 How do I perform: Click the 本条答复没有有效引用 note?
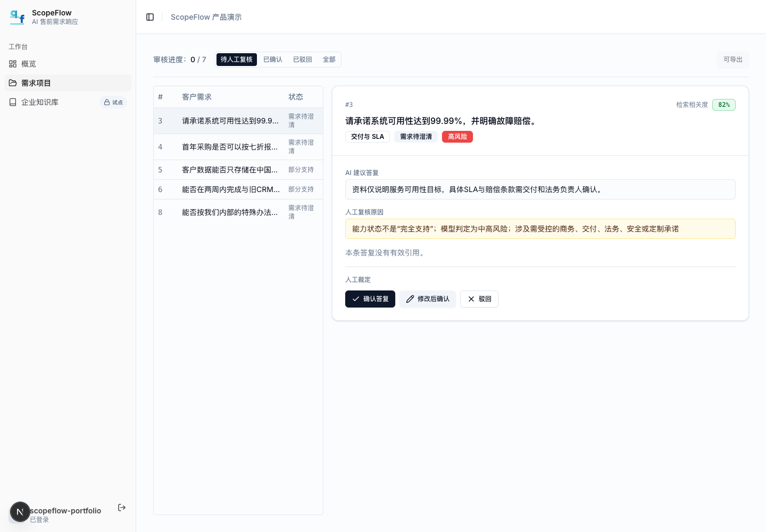pos(386,253)
